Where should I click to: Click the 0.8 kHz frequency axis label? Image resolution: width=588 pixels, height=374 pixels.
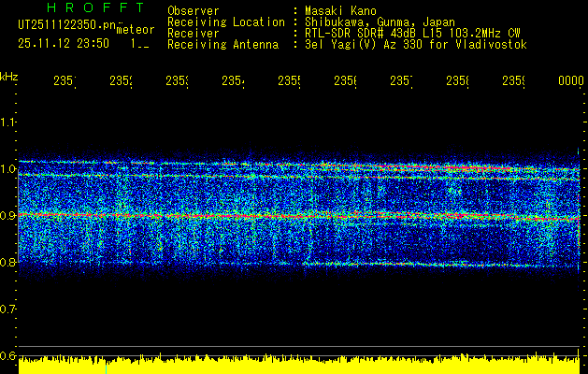pos(7,263)
